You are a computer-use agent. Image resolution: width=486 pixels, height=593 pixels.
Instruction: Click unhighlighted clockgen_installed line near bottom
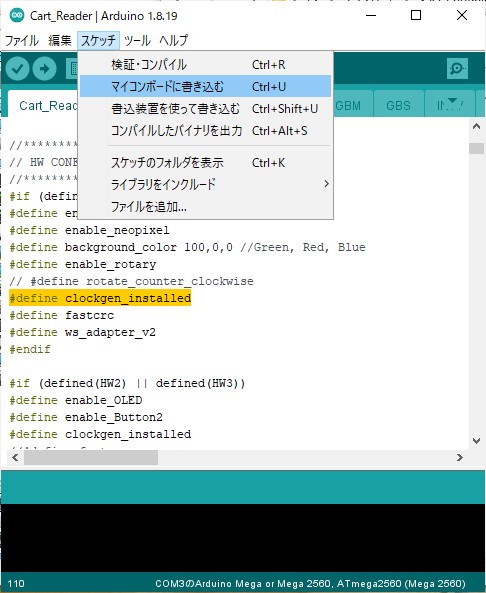100,434
